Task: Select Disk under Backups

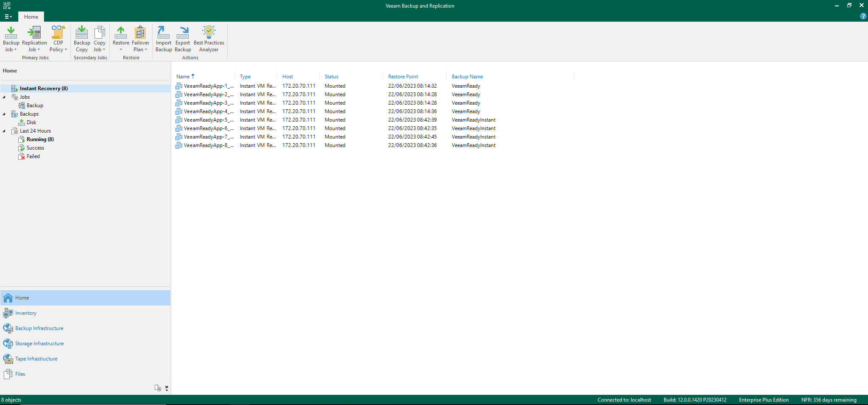Action: click(x=31, y=122)
